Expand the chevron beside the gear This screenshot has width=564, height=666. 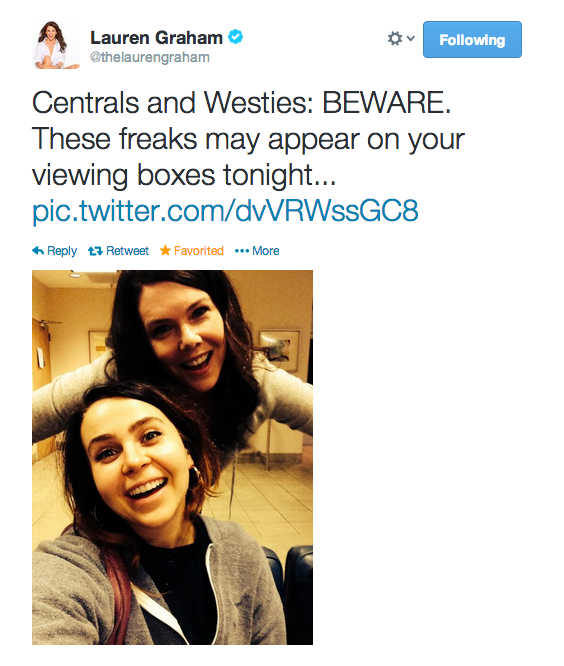(410, 38)
